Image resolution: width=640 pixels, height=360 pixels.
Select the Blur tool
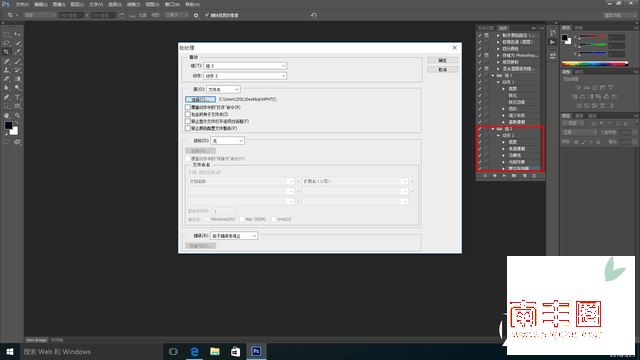7,88
